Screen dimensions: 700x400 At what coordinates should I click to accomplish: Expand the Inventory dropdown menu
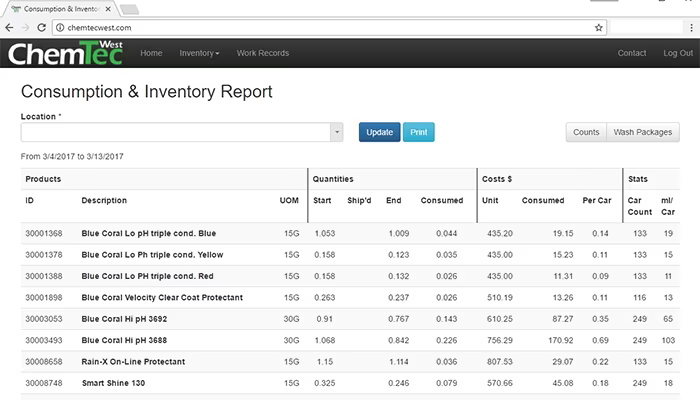[199, 53]
